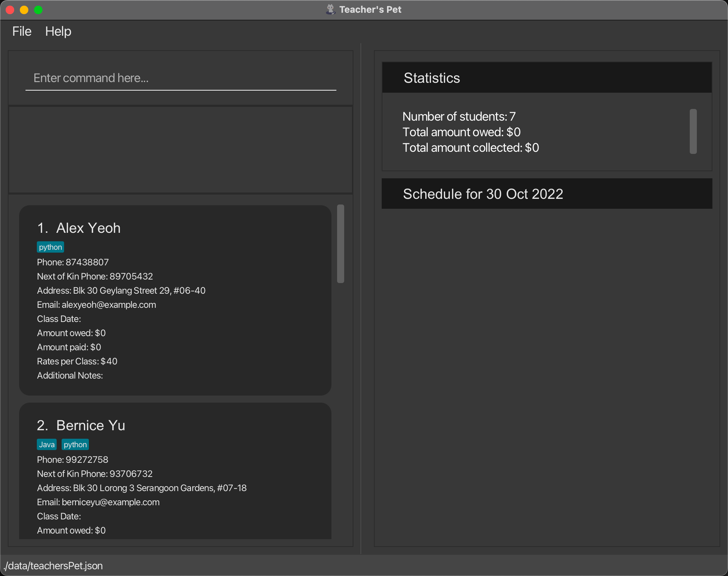Click the command input field

[181, 78]
